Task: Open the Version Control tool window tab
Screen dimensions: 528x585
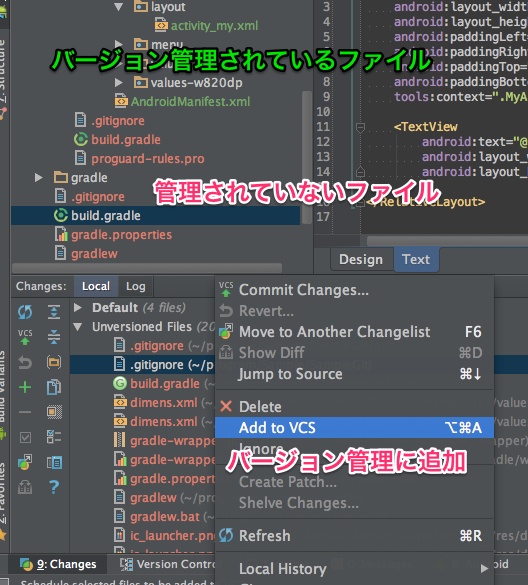Action: [x=167, y=564]
